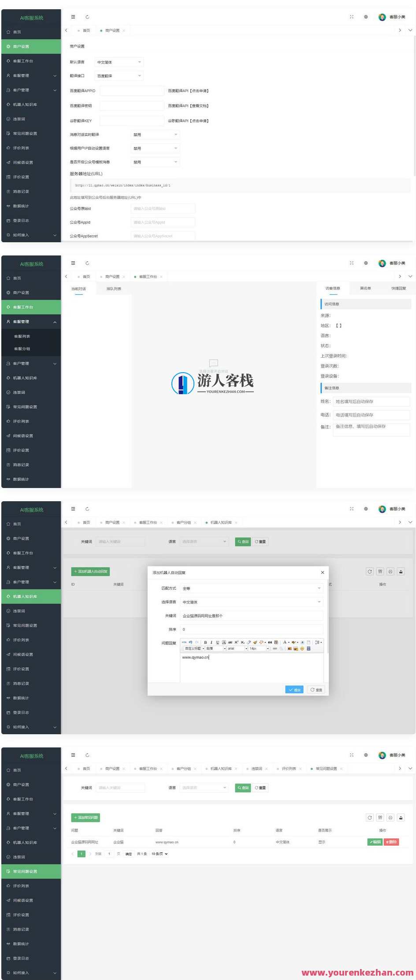The width and height of the screenshot is (416, 980).
Task: Click hamburger menu icon on 常见问题设置 screen header
Action: [x=73, y=755]
